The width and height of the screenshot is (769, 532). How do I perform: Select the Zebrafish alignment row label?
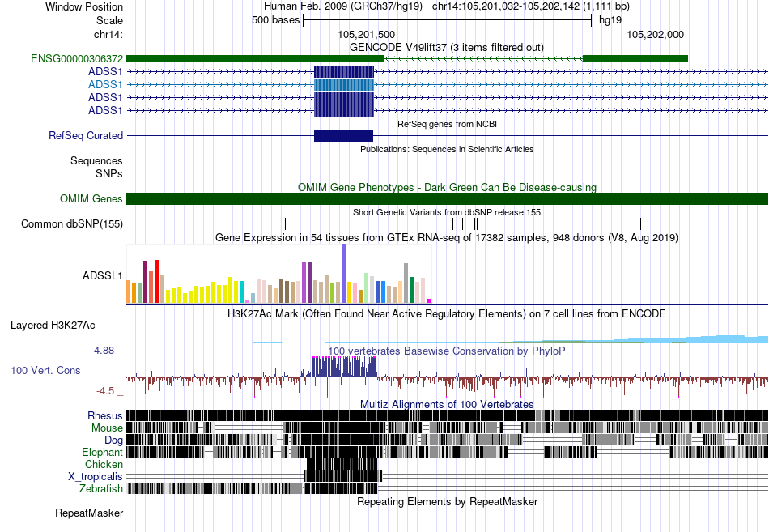point(101,489)
